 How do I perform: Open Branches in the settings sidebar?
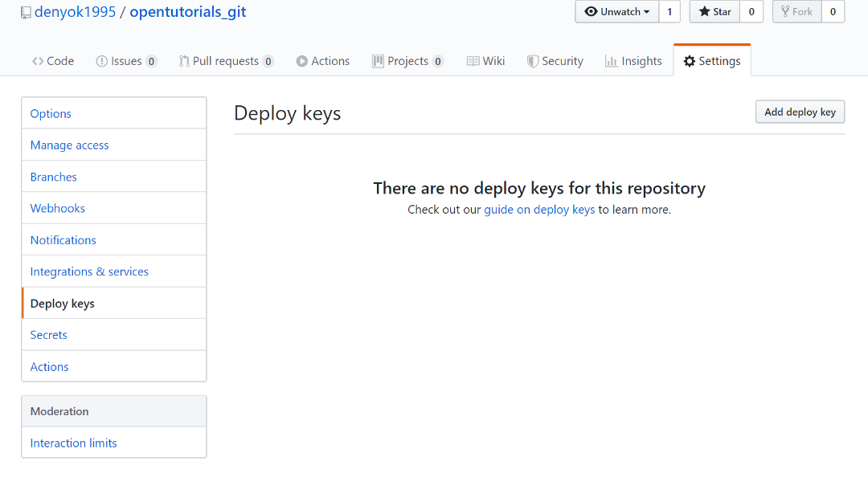pos(114,177)
